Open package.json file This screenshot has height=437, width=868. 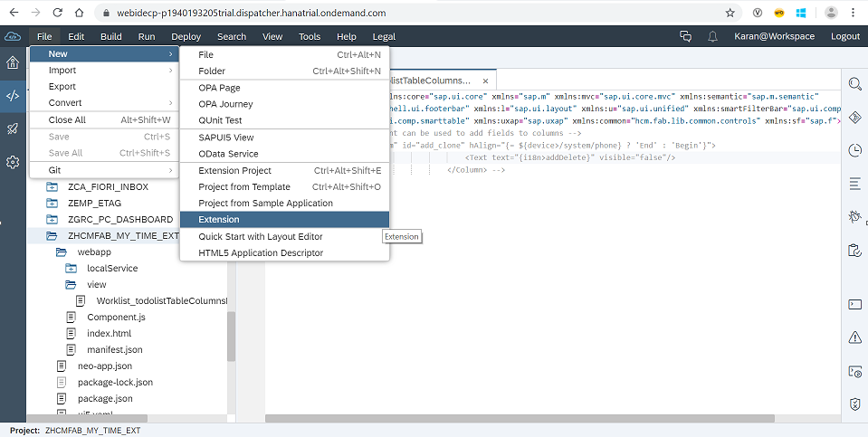click(x=105, y=399)
